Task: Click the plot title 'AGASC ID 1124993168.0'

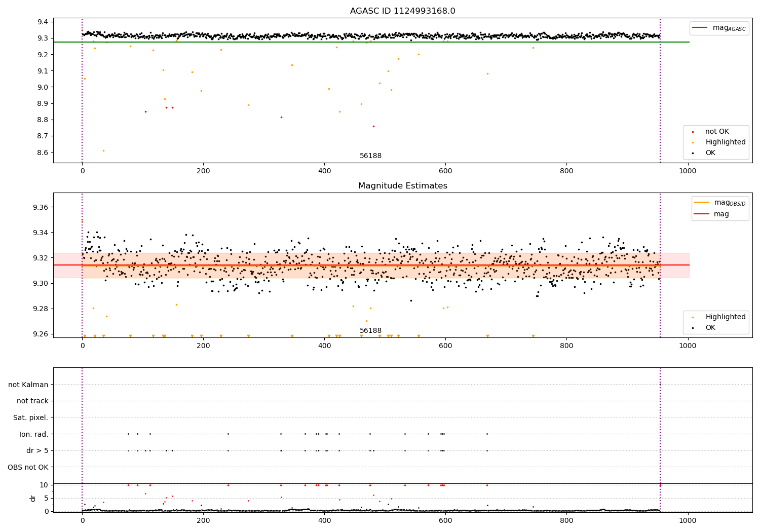Action: [402, 11]
